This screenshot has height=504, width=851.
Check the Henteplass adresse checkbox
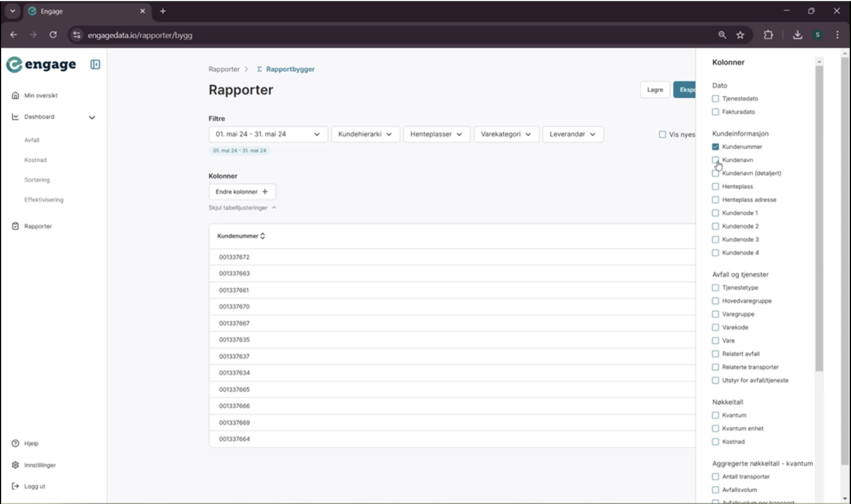[715, 200]
